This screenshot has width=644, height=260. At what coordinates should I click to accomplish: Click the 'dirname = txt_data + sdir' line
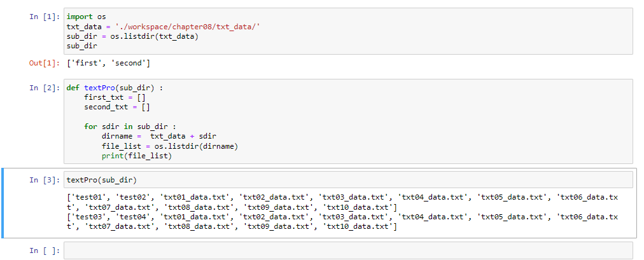[159, 137]
